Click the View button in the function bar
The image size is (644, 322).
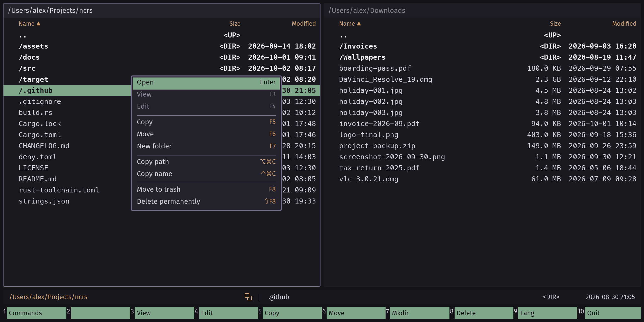[164, 313]
